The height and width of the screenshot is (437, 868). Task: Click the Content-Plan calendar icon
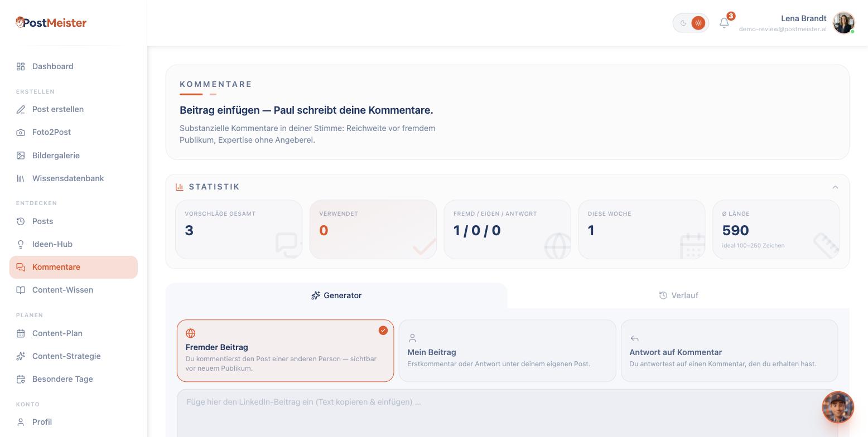pos(21,333)
